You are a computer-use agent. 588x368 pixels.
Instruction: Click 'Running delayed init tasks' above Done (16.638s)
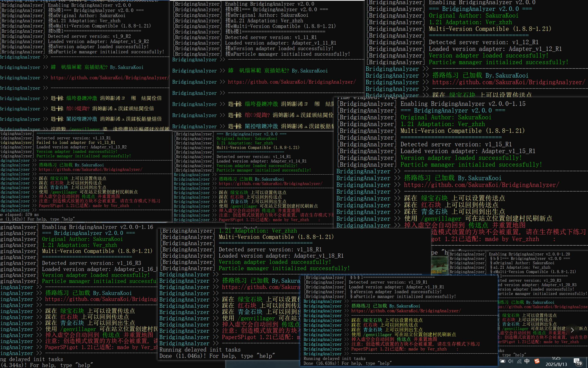335,359
